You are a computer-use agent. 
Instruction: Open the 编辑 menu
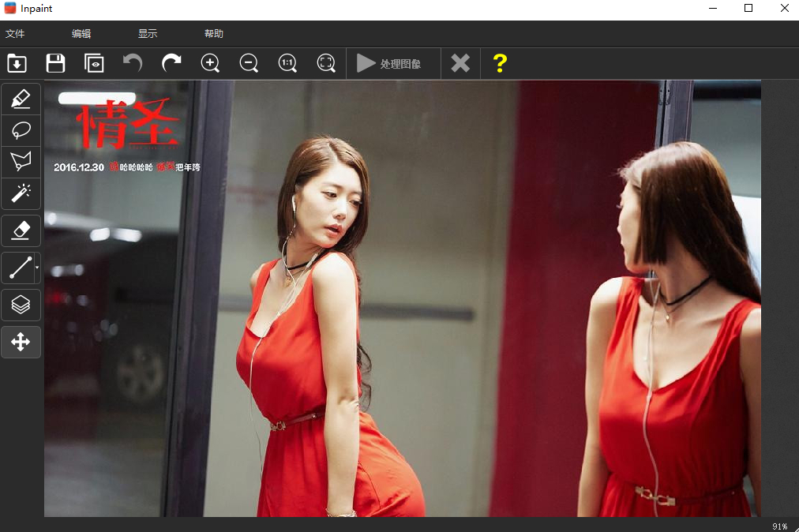[x=81, y=34]
